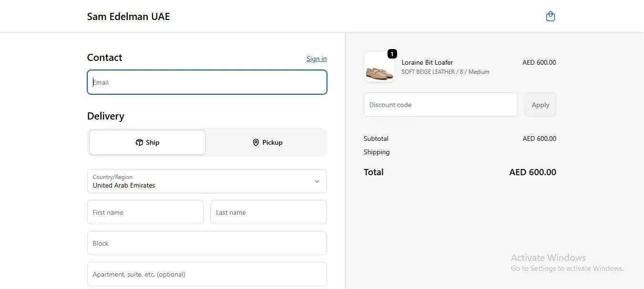This screenshot has height=289, width=644.
Task: Click into the Block address field
Action: [x=207, y=243]
